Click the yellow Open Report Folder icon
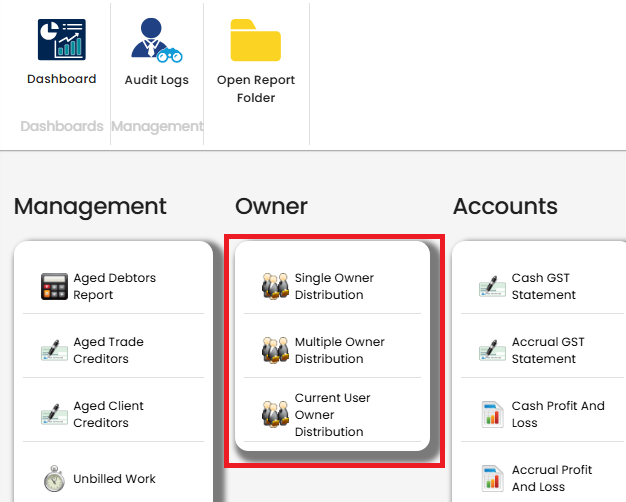Viewport: 626px width, 502px height. pos(256,40)
